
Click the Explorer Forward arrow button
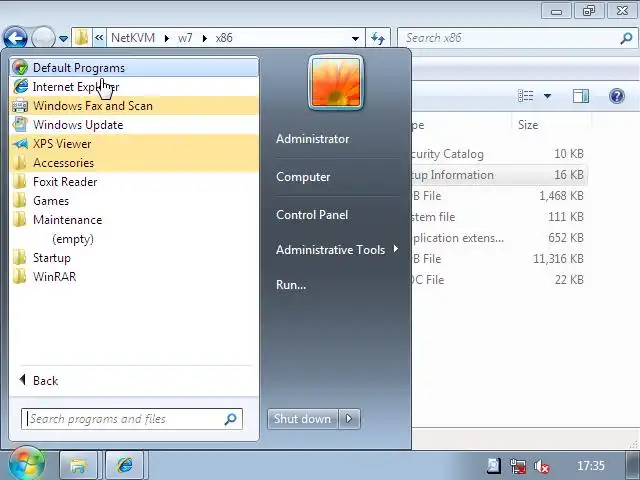(x=43, y=38)
